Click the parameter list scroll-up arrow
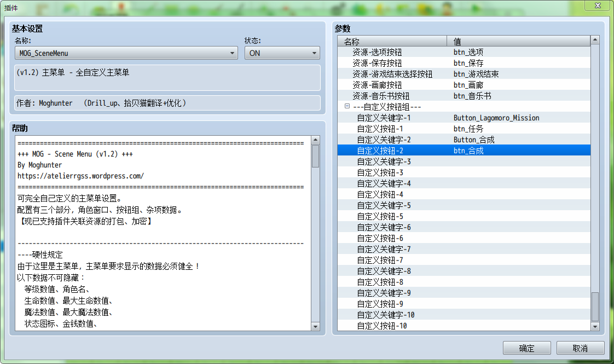This screenshot has height=364, width=614. (595, 40)
